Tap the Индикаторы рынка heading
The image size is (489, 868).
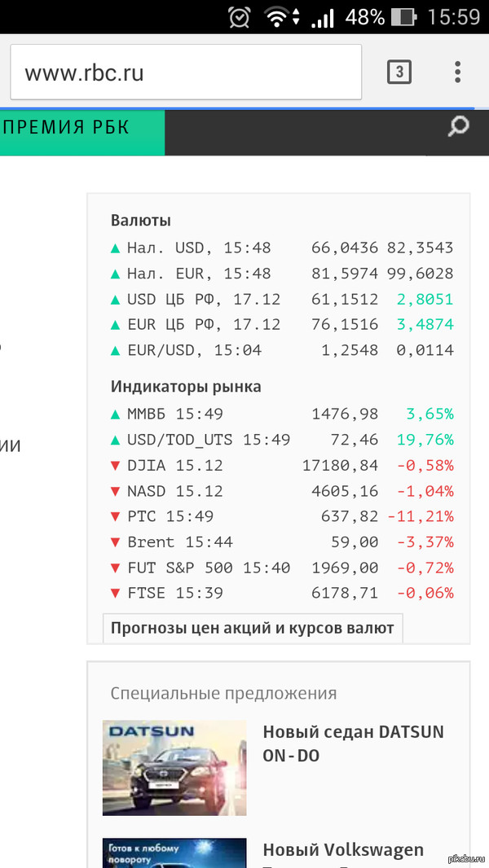pos(186,387)
